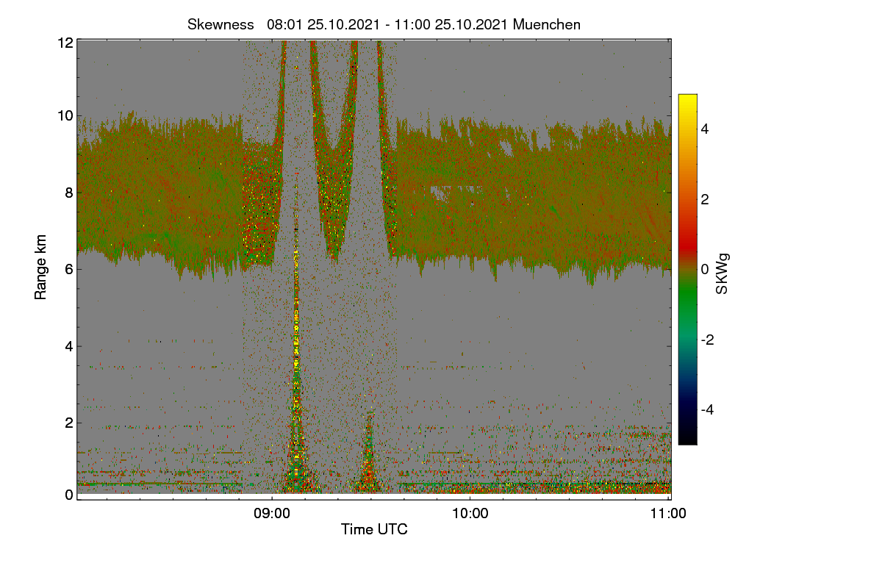
Task: Click the 'Time UTC' x-axis label
Action: [374, 529]
